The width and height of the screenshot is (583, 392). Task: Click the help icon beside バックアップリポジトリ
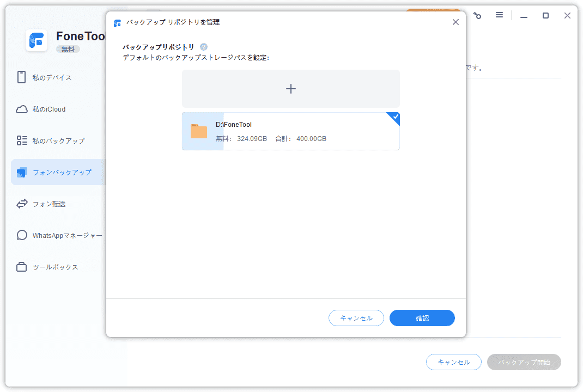pos(204,47)
